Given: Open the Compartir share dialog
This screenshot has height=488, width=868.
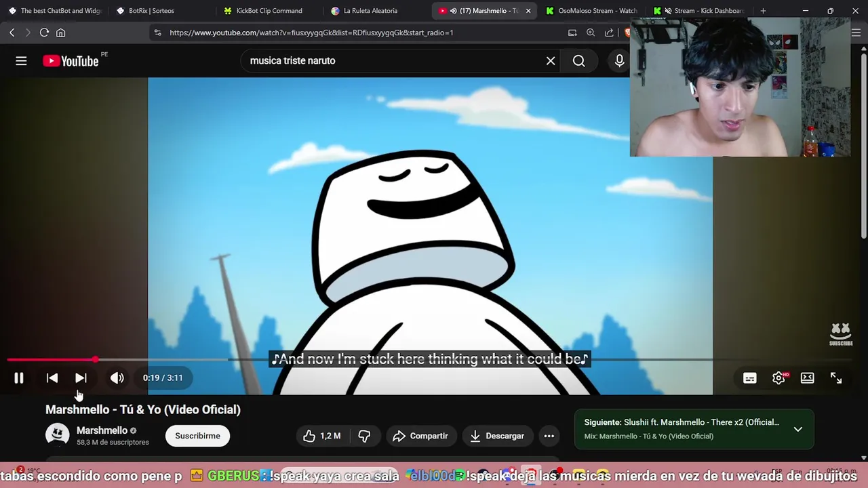Looking at the screenshot, I should click(420, 436).
